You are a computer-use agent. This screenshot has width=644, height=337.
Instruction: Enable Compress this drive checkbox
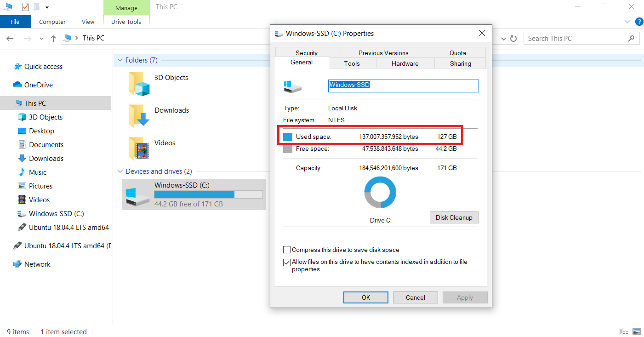point(287,250)
